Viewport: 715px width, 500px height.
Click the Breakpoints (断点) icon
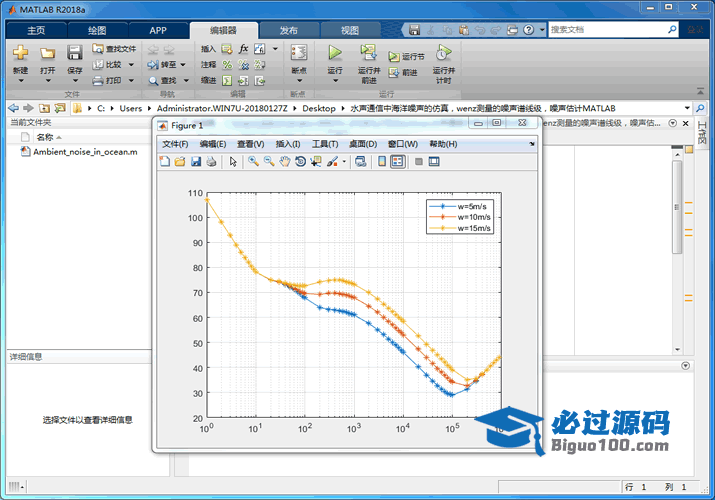(x=298, y=54)
